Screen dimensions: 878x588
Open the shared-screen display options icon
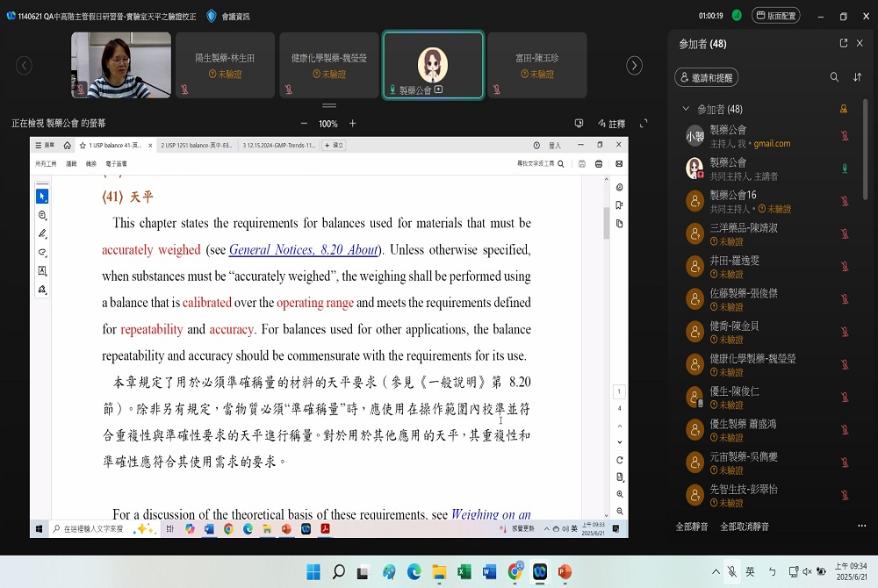coord(579,124)
